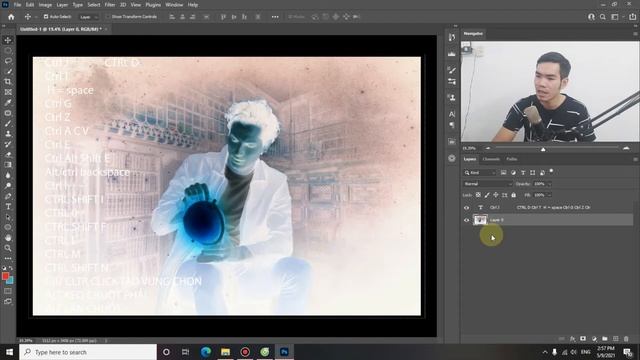Select the Crop tool

8,82
